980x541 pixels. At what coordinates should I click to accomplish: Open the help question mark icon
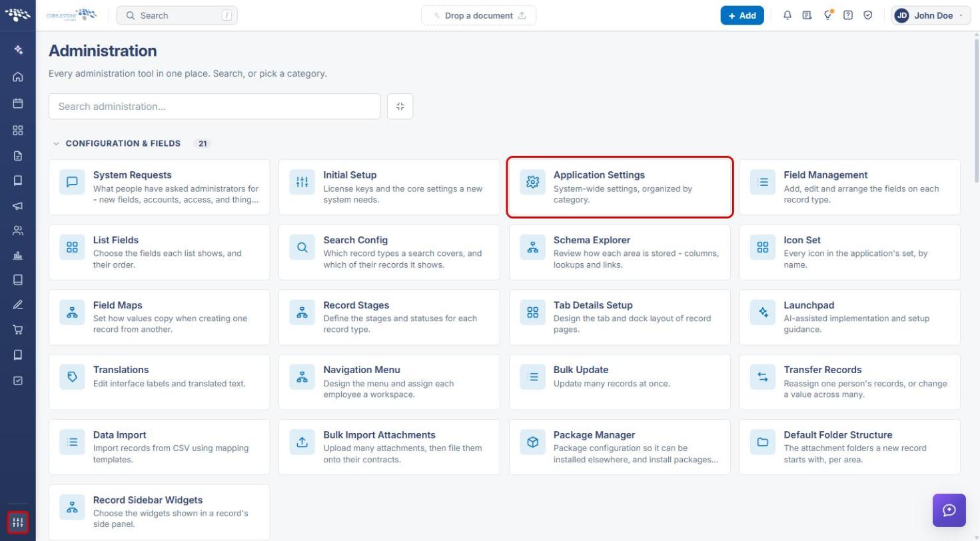tap(848, 15)
